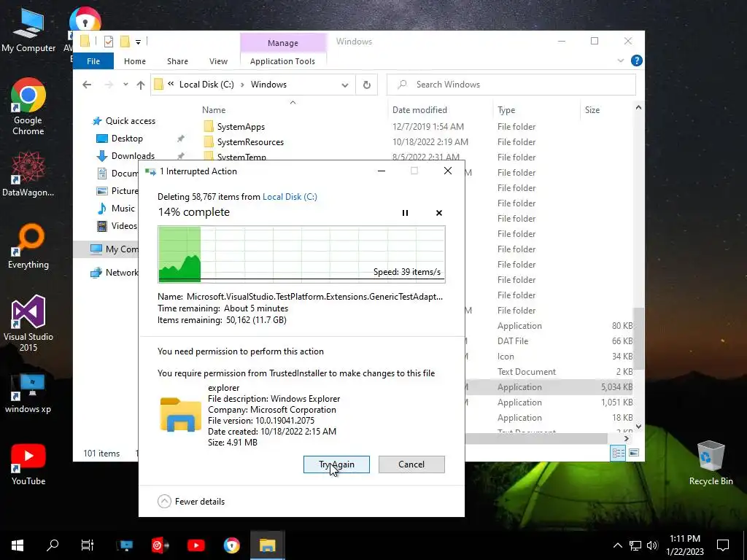Open recent locations dropdown arrow
This screenshot has height=560, width=747.
click(x=125, y=85)
